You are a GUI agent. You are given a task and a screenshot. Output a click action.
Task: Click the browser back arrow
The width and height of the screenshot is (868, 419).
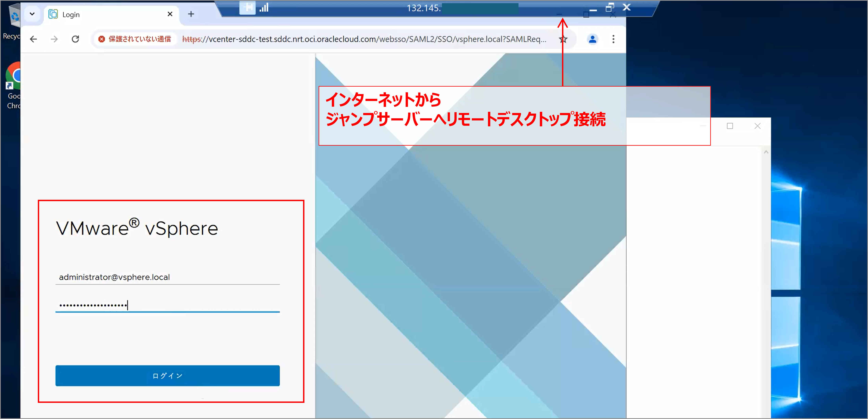coord(33,39)
